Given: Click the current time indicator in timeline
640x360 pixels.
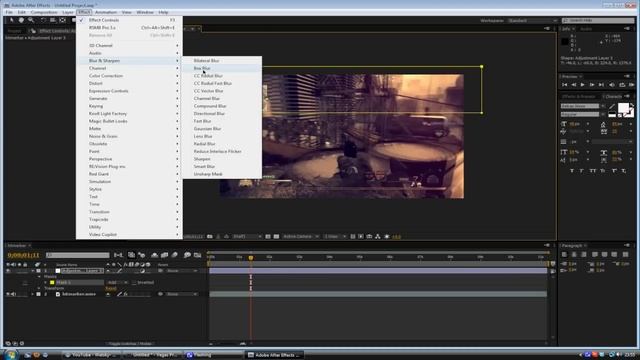Looking at the screenshot, I should (x=251, y=258).
